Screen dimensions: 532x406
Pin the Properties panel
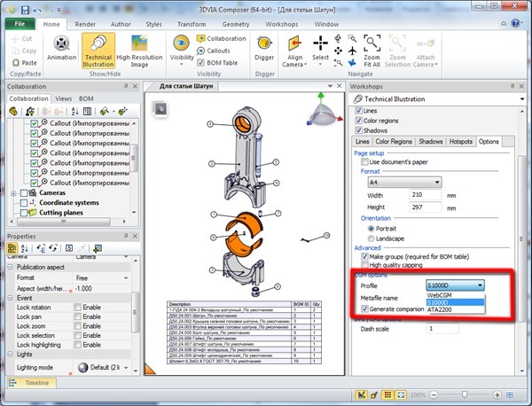click(x=126, y=236)
